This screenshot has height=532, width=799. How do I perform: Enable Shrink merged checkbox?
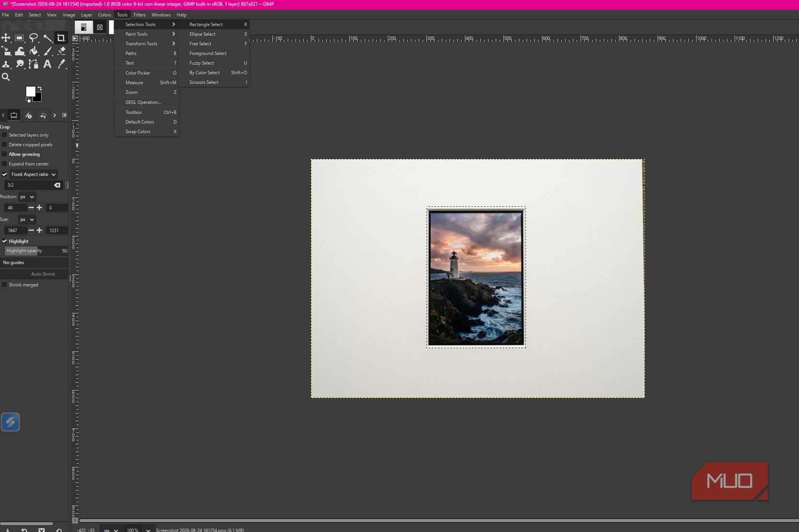pos(4,285)
